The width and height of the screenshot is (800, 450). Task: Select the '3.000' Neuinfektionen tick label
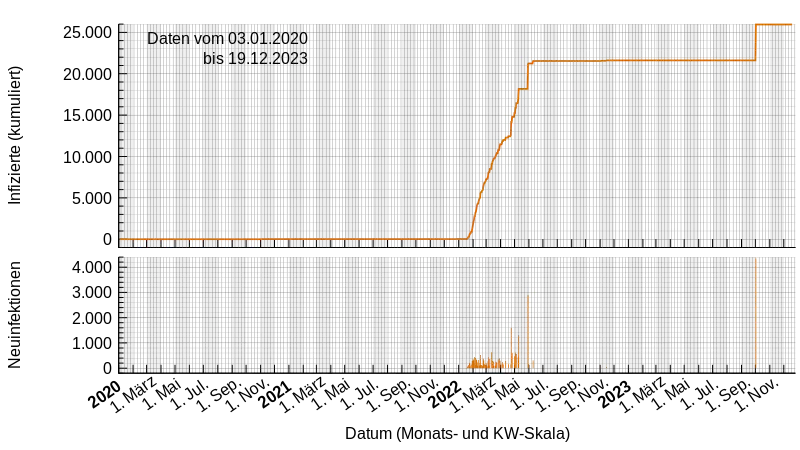pos(91,293)
